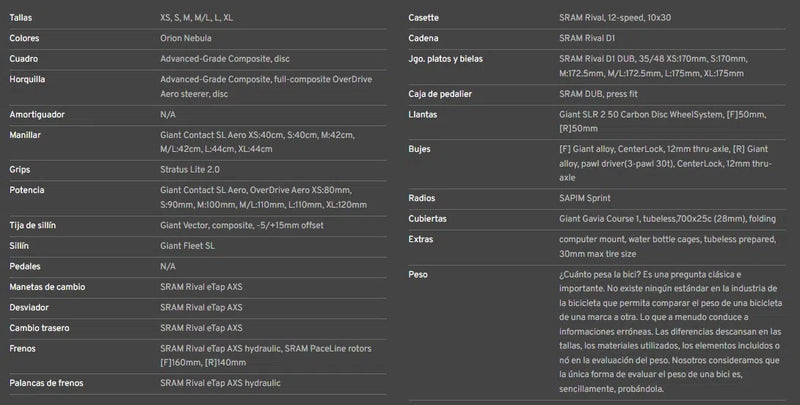Click the Potencia stem length details
The width and height of the screenshot is (800, 405).
(263, 197)
